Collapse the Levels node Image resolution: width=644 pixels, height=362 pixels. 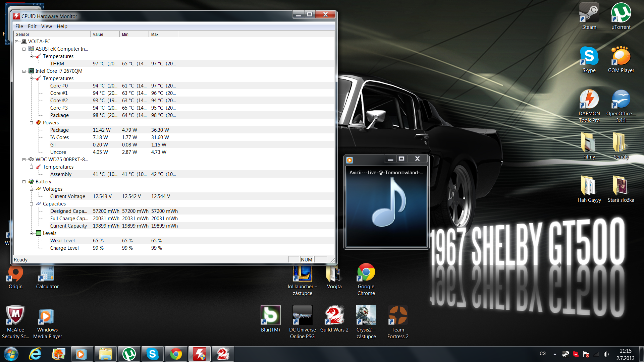31,233
